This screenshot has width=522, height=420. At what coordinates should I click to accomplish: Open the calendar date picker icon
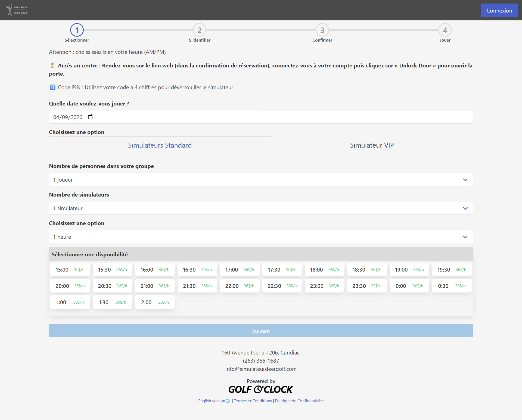pos(90,117)
